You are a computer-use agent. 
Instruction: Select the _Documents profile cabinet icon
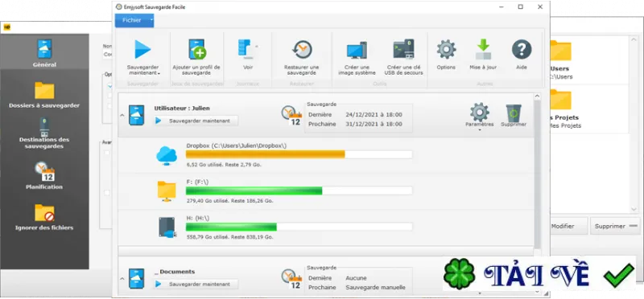tap(136, 278)
